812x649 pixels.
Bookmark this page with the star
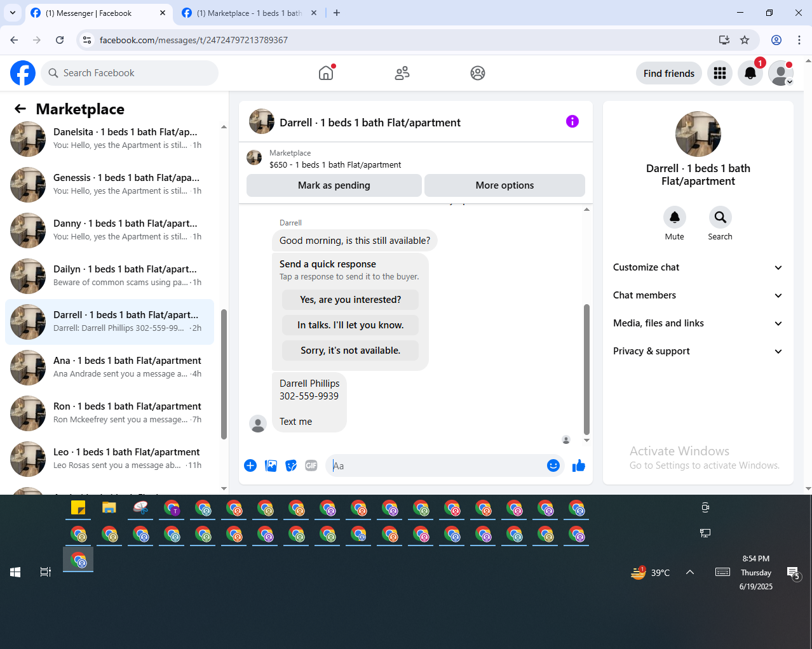click(x=745, y=40)
